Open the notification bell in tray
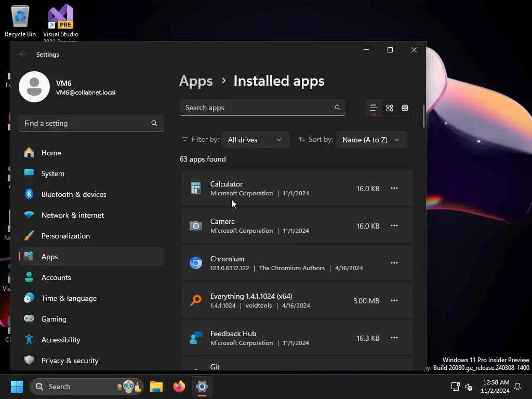Viewport: 532px width, 399px height. [x=517, y=387]
